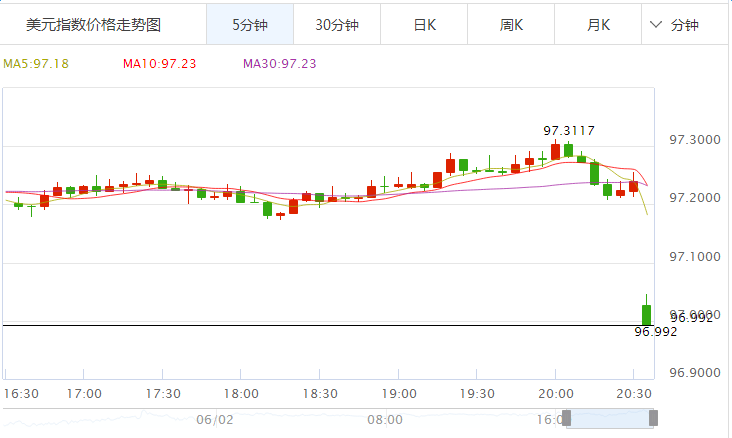732x438 pixels.
Task: Click the red candle at 20:00 peak
Action: tap(556, 151)
